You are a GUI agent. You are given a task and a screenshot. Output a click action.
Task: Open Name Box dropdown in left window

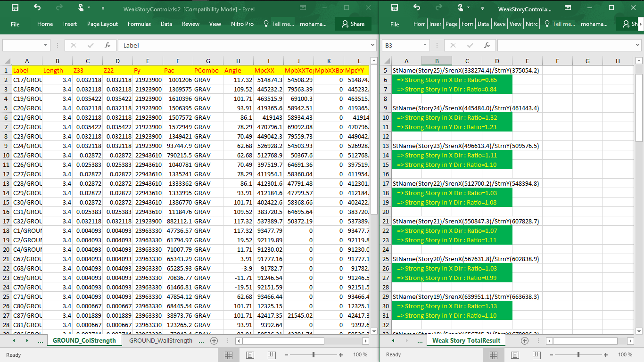(x=46, y=45)
